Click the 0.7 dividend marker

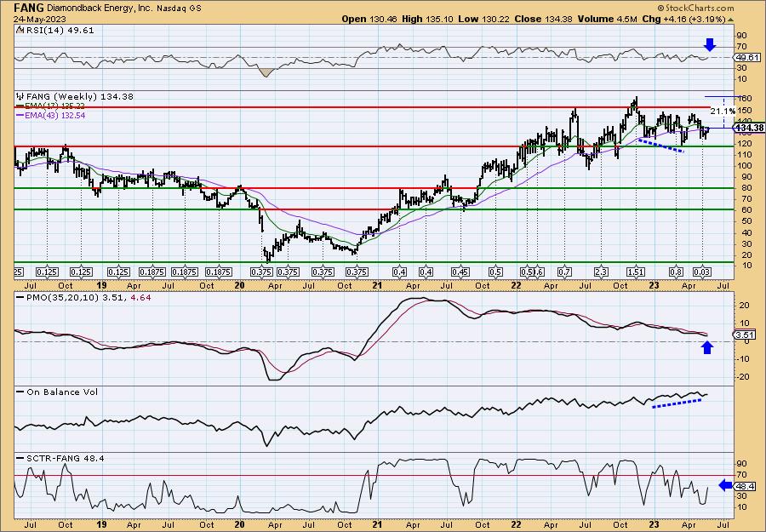click(x=564, y=272)
